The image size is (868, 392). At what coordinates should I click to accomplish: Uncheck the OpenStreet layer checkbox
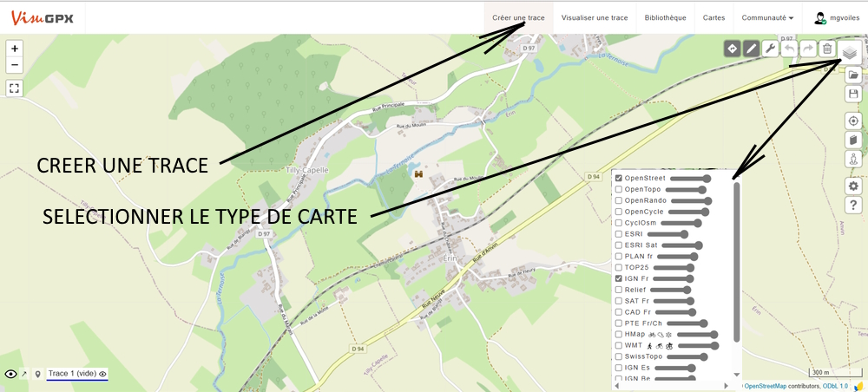pos(619,178)
